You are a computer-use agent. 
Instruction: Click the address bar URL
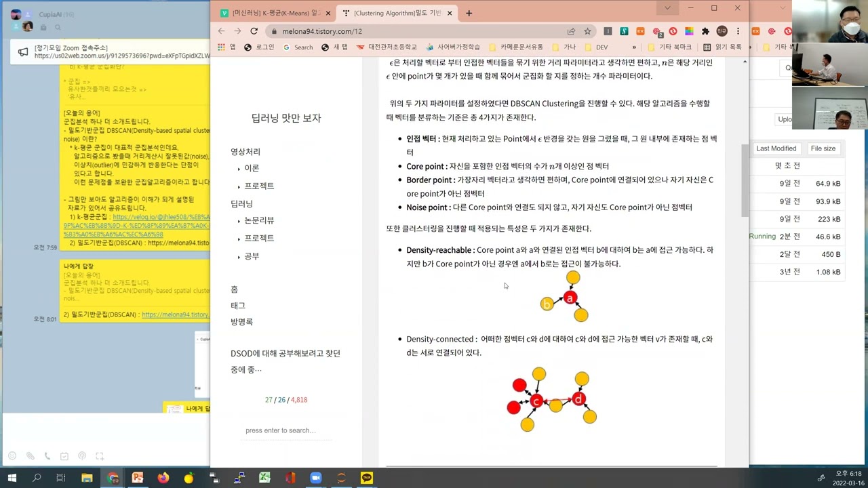click(322, 31)
